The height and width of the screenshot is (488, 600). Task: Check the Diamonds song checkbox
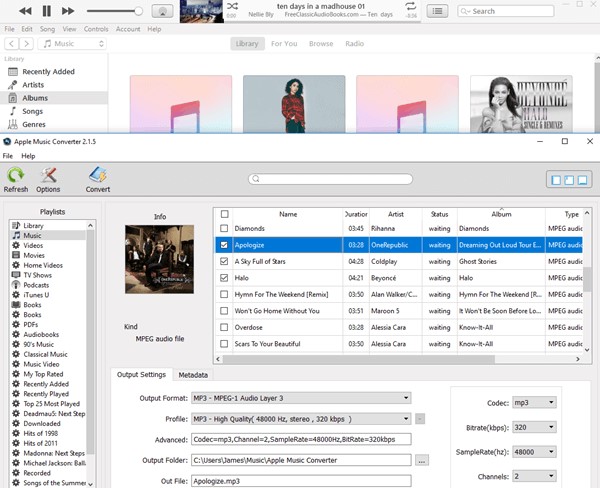224,228
